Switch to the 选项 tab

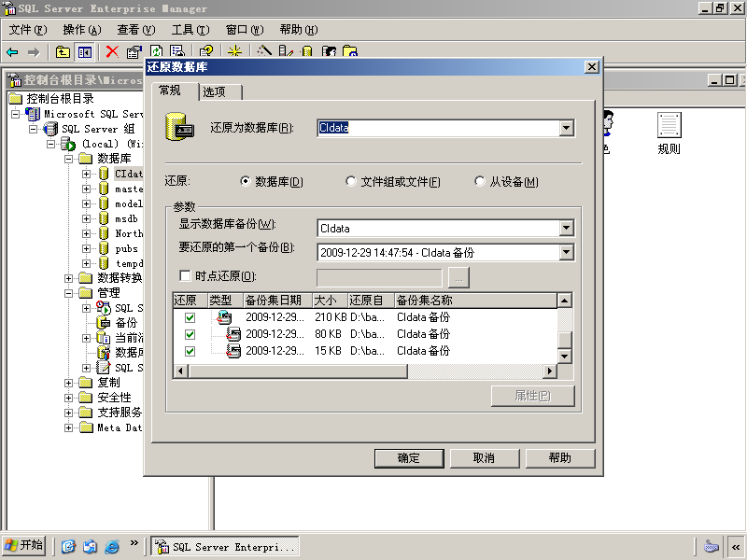(220, 91)
